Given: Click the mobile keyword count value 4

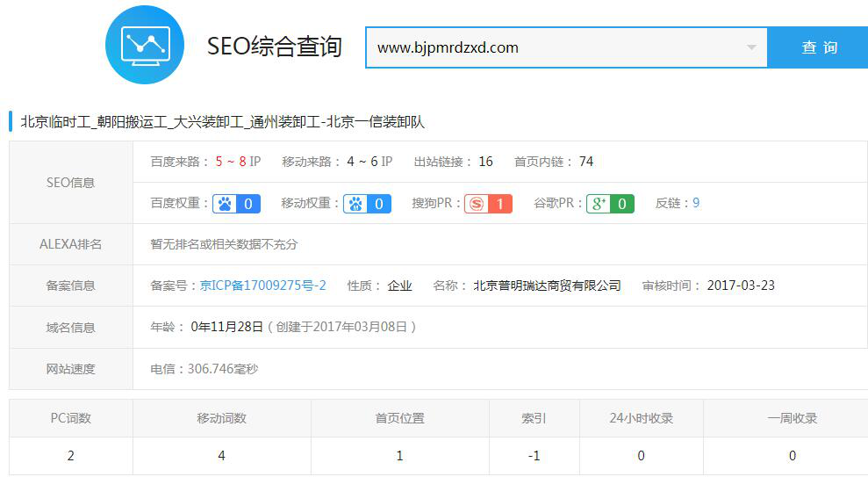Looking at the screenshot, I should tap(222, 455).
